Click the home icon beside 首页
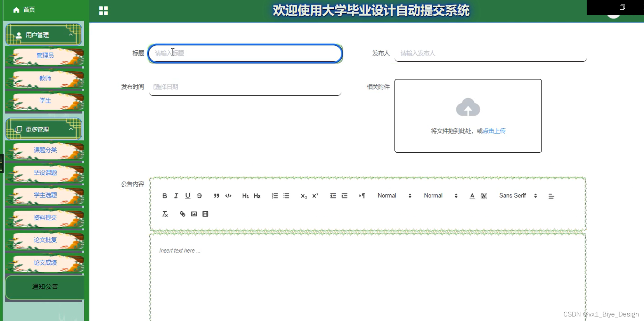Viewport: 644px width, 321px height. pyautogui.click(x=16, y=10)
